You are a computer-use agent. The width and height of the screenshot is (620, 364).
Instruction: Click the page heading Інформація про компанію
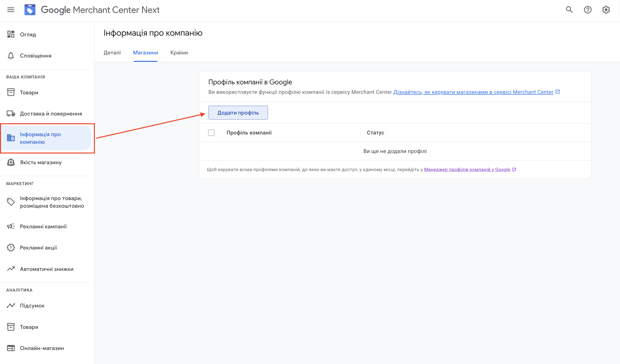pyautogui.click(x=153, y=33)
